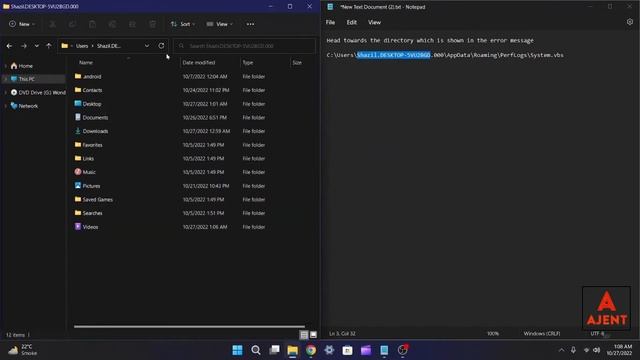Open taskbar Search
The width and height of the screenshot is (640, 360).
click(256, 350)
